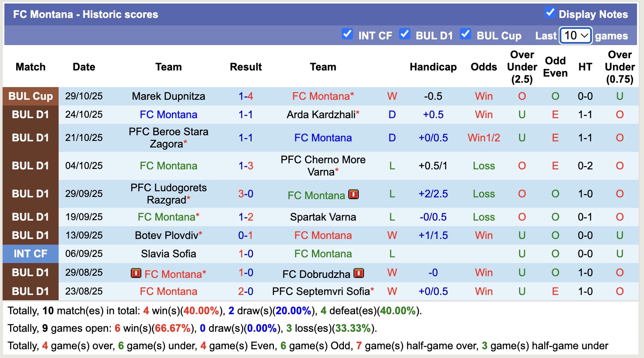This screenshot has width=644, height=358.
Task: Open Slavia Sofia team link
Action: (168, 254)
